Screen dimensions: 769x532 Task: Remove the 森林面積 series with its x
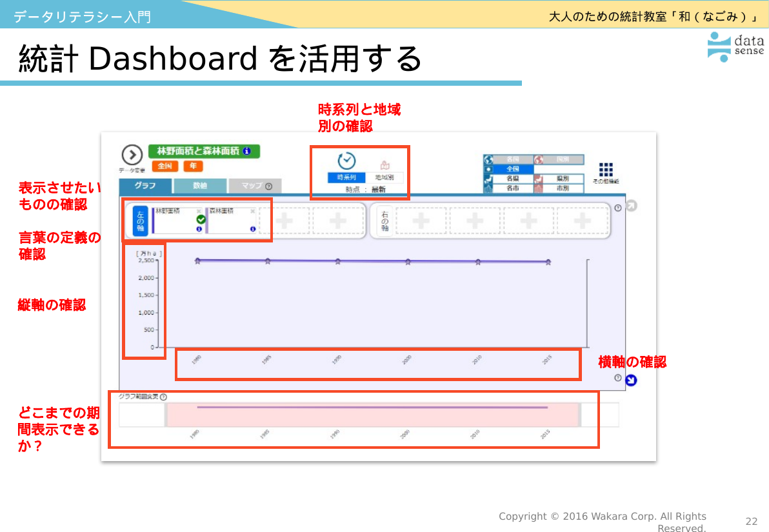tap(253, 212)
